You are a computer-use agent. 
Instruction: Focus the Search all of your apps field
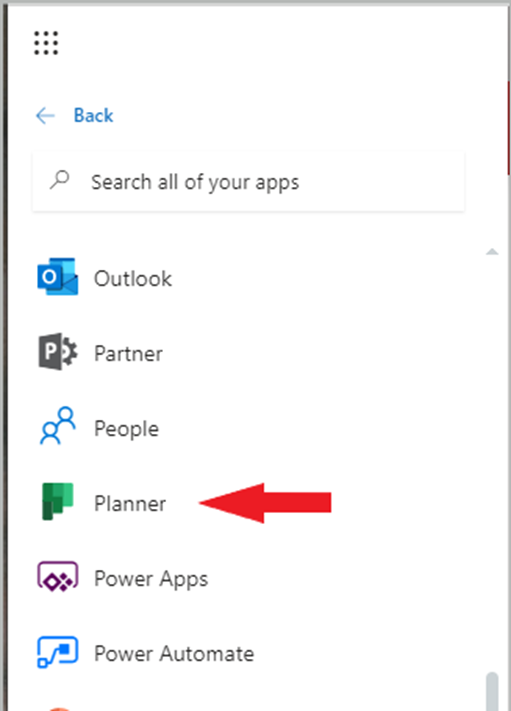(248, 182)
